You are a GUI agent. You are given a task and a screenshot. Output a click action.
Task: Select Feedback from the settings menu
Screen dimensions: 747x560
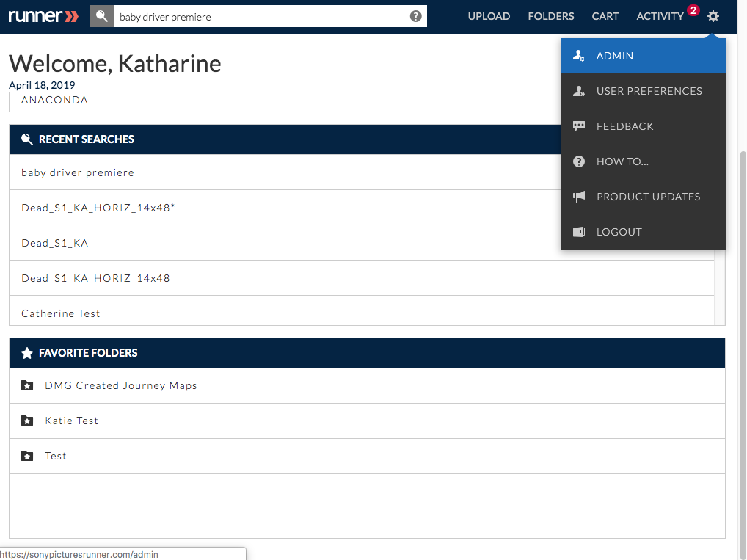point(643,126)
